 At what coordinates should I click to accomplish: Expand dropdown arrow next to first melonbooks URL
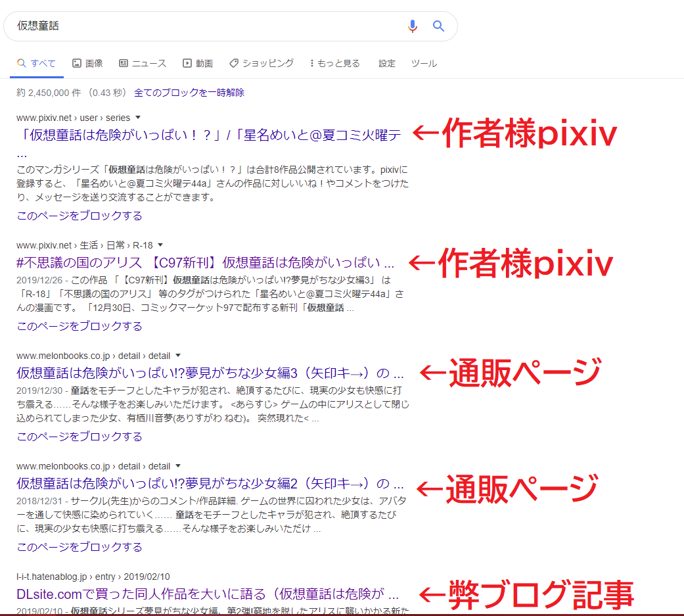(178, 356)
